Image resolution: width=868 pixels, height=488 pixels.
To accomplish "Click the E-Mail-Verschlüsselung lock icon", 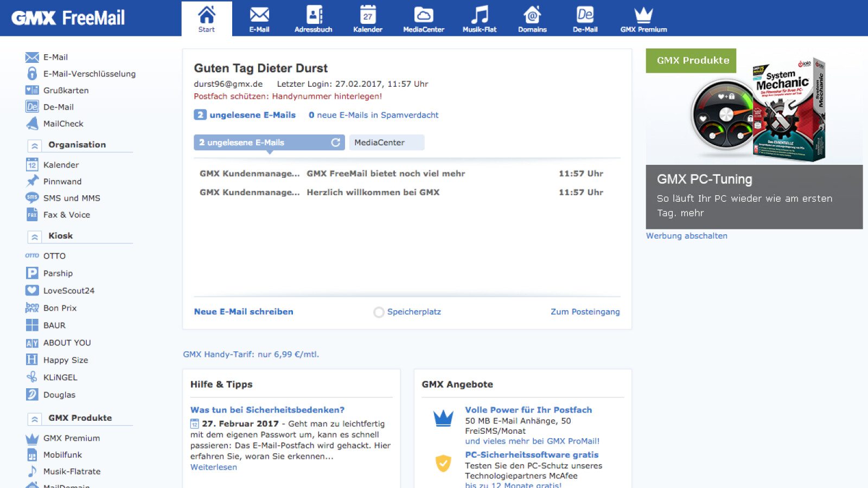I will (x=32, y=73).
